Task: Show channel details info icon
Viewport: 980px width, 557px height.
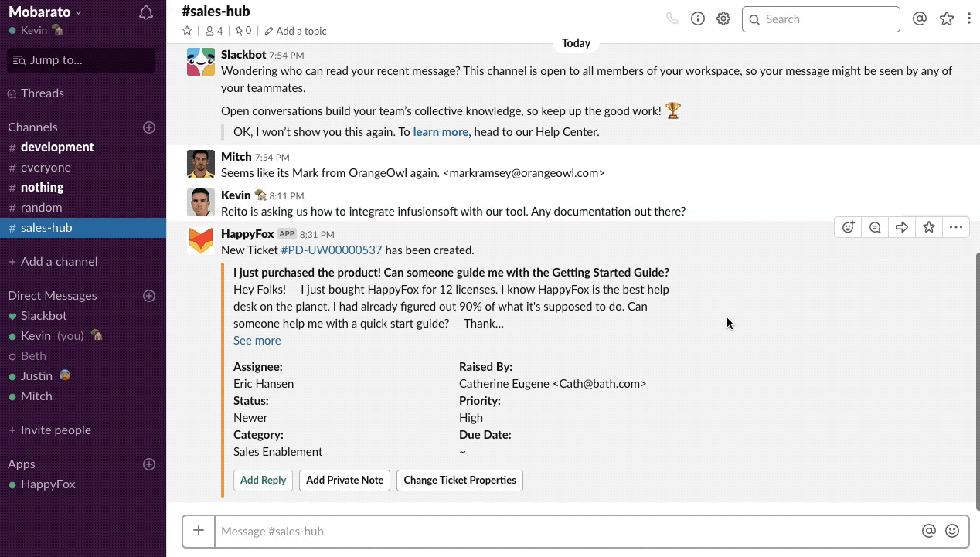Action: click(698, 19)
